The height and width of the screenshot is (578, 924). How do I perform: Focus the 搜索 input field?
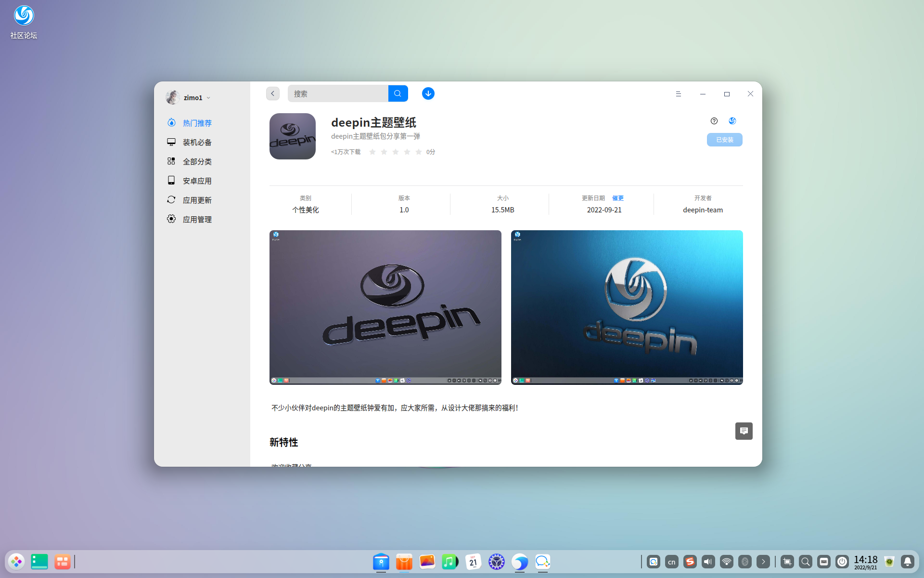point(338,93)
